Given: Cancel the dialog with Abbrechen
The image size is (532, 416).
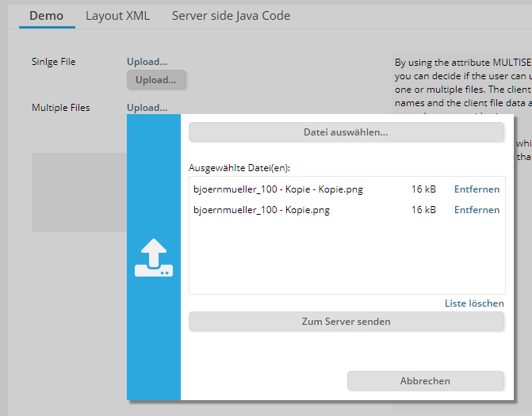Looking at the screenshot, I should (x=425, y=381).
